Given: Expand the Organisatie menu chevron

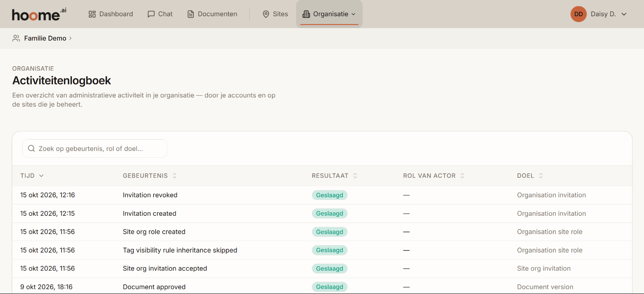Looking at the screenshot, I should tap(353, 14).
